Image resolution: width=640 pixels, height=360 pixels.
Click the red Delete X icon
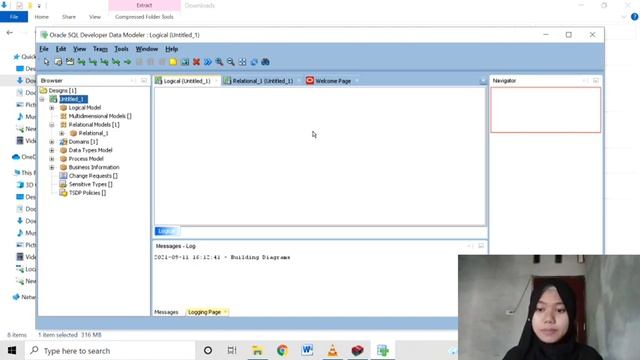pyautogui.click(x=196, y=62)
